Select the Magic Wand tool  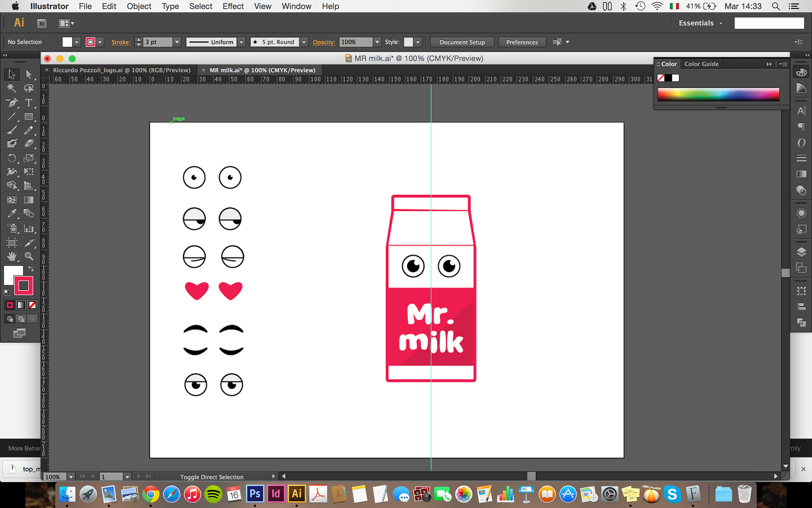point(12,88)
